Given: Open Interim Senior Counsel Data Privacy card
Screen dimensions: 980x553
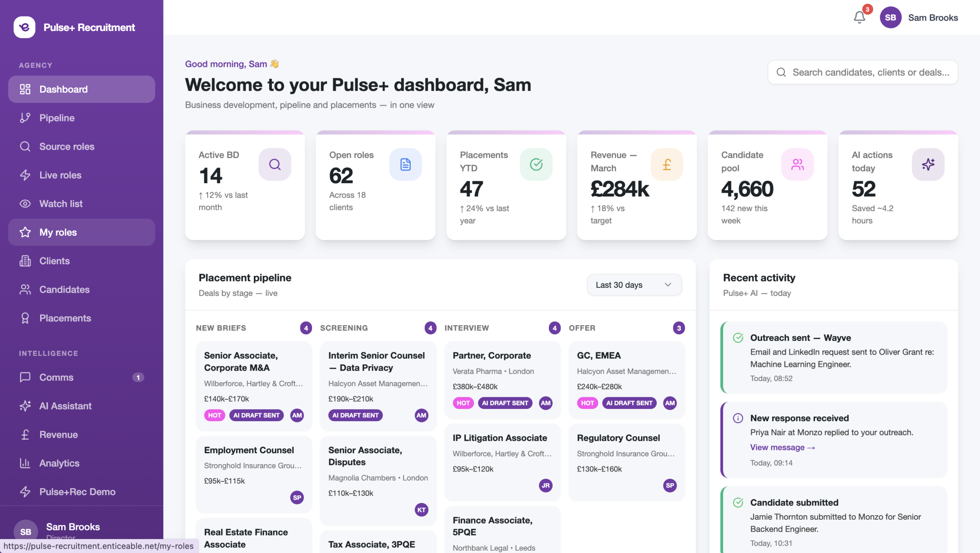Looking at the screenshot, I should coord(378,386).
